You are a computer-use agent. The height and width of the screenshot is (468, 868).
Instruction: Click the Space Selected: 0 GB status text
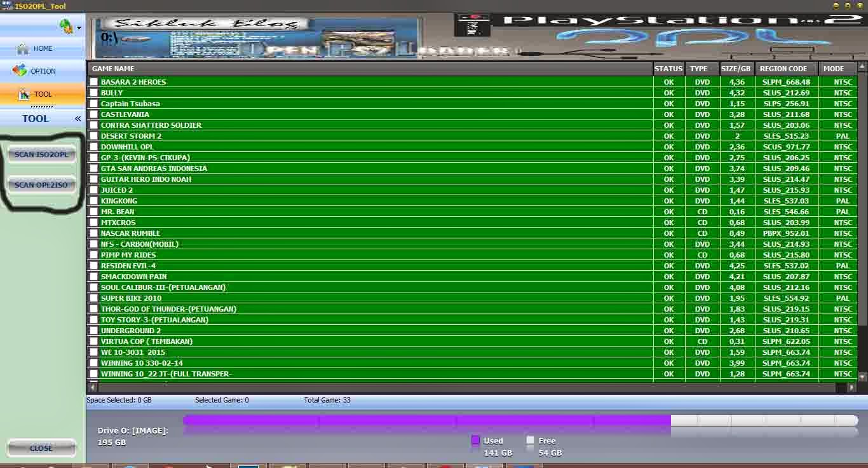tap(119, 401)
